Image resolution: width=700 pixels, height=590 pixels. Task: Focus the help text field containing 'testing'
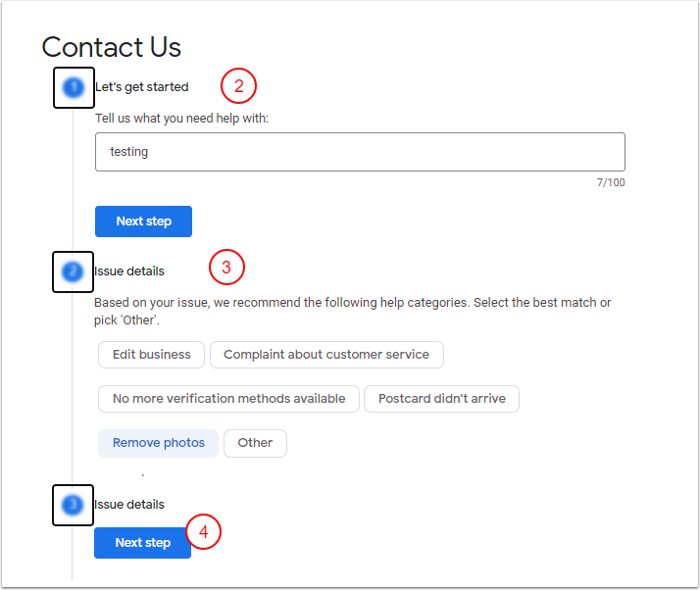[360, 152]
